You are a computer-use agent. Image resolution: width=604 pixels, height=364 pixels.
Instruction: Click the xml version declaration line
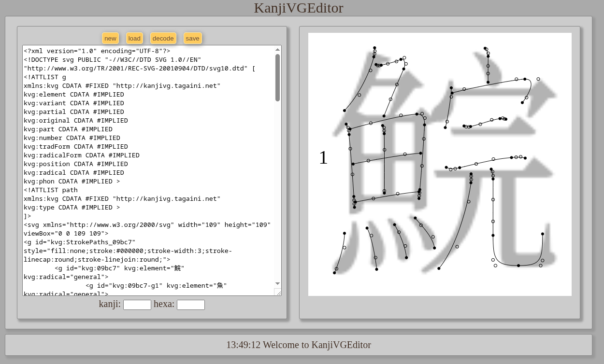pyautogui.click(x=97, y=51)
